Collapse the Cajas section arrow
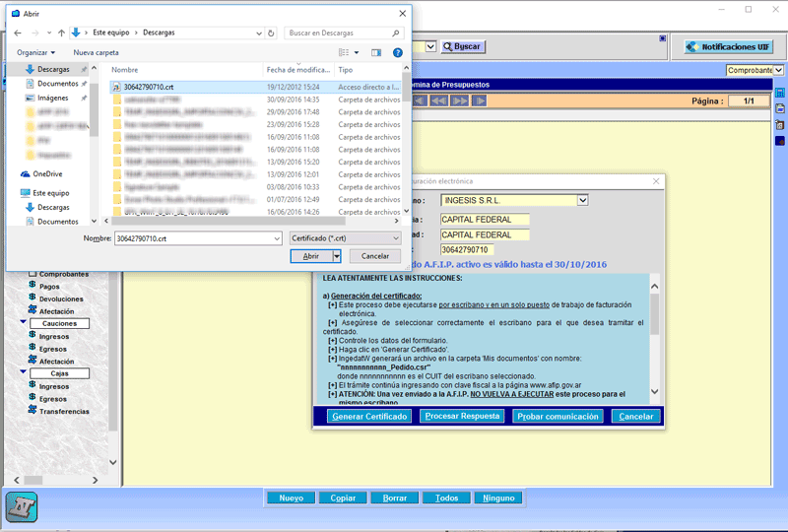788x532 pixels. point(24,372)
